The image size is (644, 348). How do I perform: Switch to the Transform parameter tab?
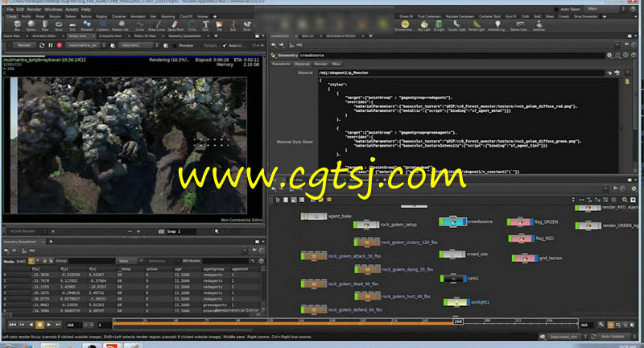pyautogui.click(x=281, y=64)
